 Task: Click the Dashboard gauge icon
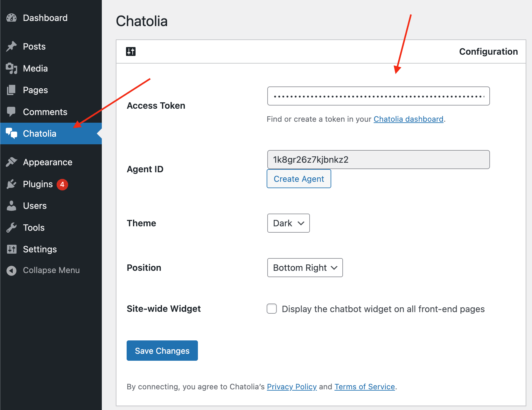point(11,18)
